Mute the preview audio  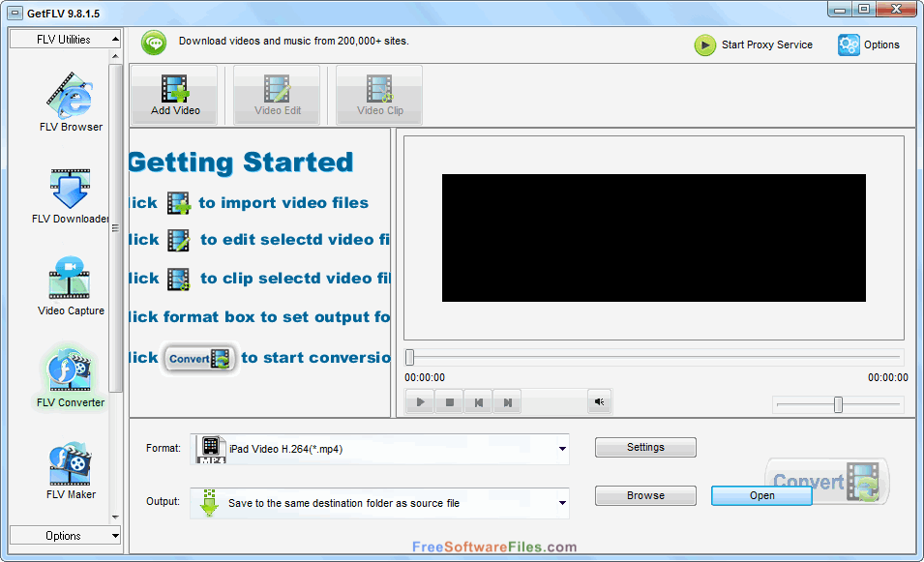point(599,401)
